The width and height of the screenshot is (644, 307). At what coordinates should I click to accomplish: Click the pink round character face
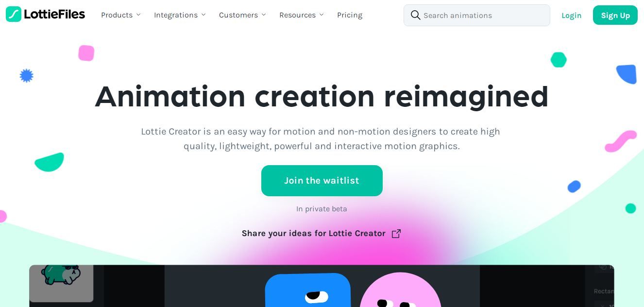click(x=400, y=290)
